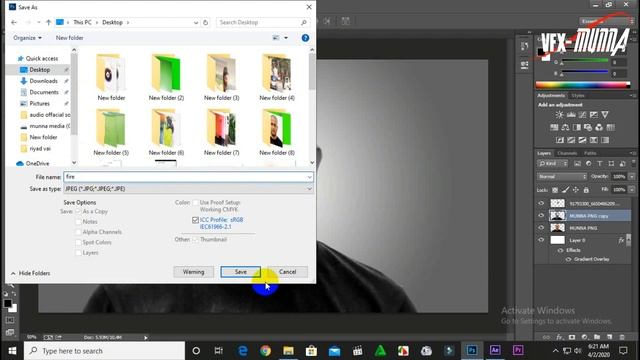640x360 pixels.
Task: Filter layers by adjustment layers icon
Action: (589, 164)
